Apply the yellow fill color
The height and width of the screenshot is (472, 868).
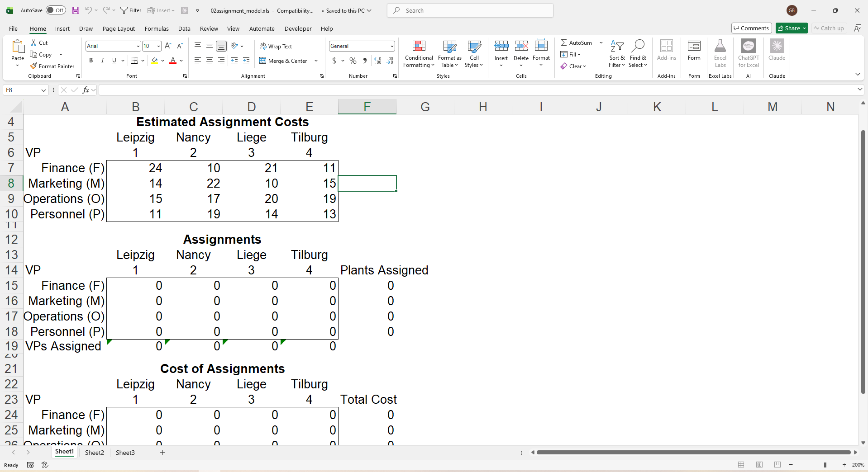click(x=155, y=61)
